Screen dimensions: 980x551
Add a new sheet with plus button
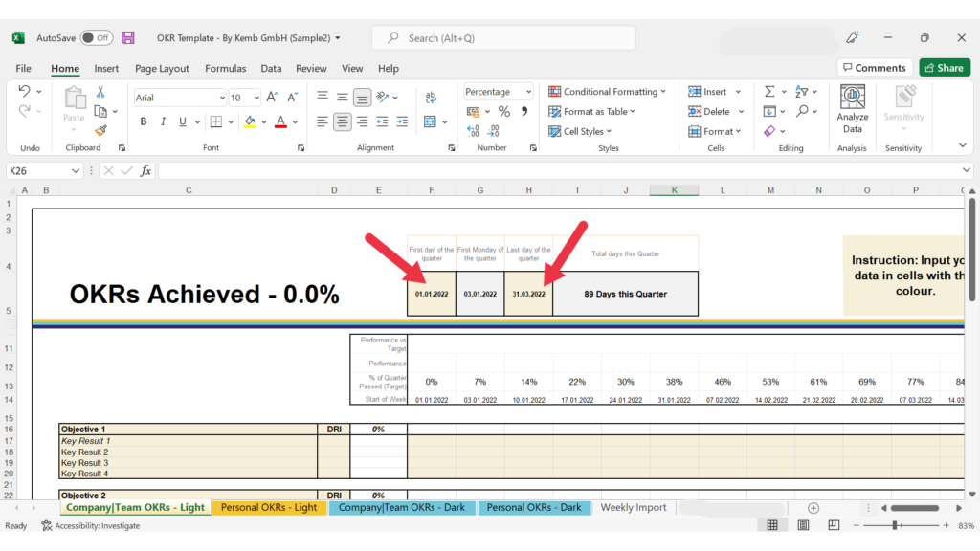click(813, 508)
